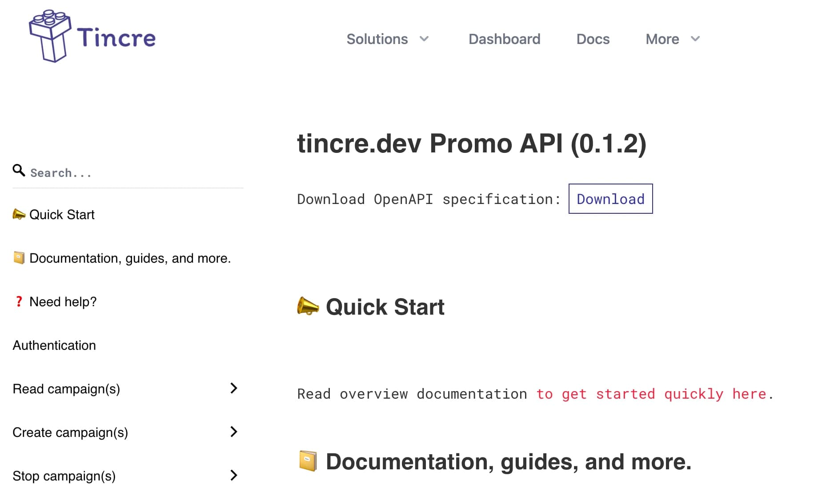Expand the More navigation dropdown
The height and width of the screenshot is (504, 818).
(662, 39)
